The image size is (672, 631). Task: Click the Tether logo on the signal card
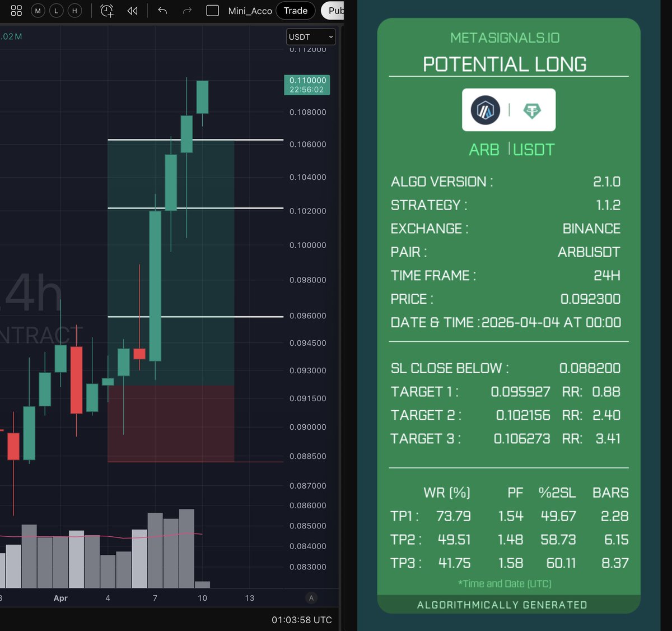[532, 110]
